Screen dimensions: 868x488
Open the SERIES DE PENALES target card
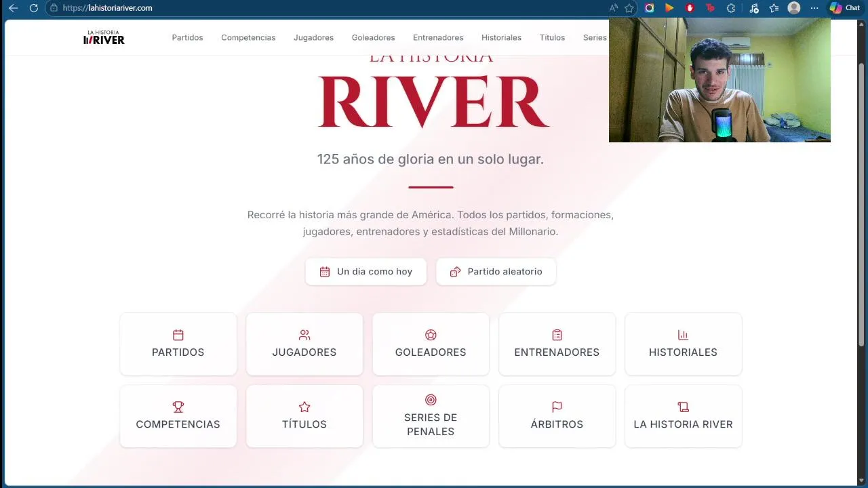[x=431, y=416]
